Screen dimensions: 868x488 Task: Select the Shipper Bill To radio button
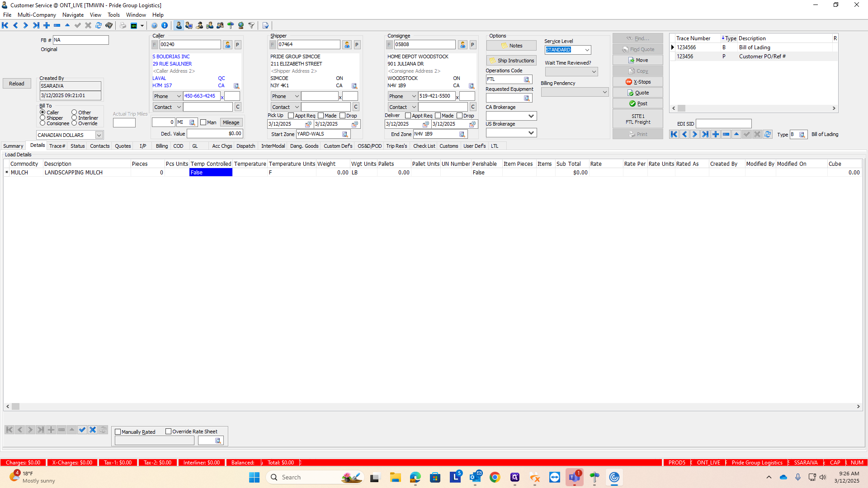[42, 117]
